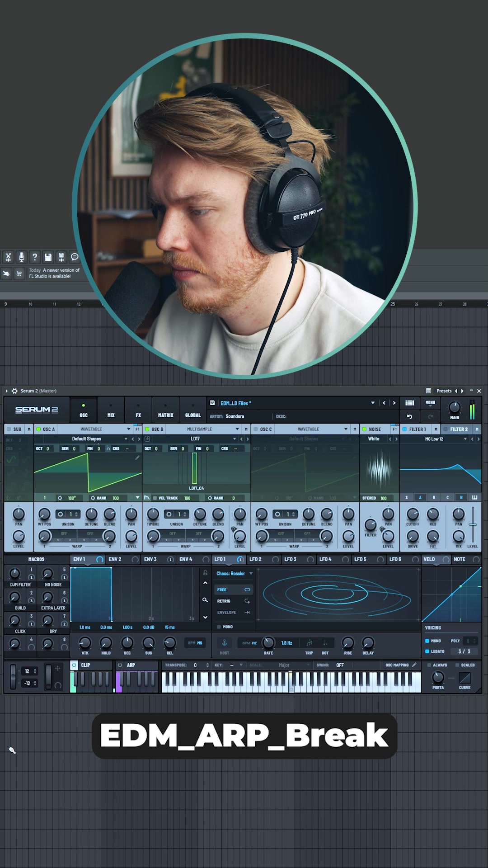The width and height of the screenshot is (488, 868).
Task: Toggle the LEGATO checkbox
Action: tap(427, 651)
